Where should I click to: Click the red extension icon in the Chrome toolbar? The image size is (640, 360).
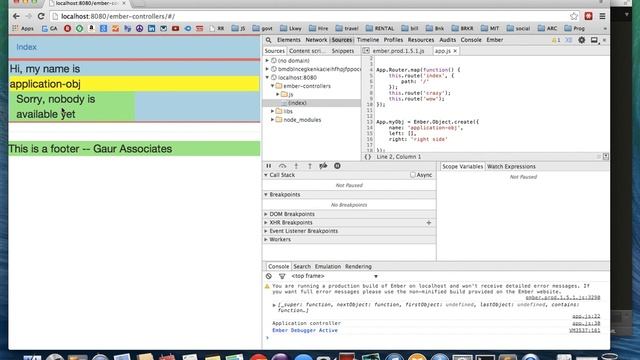(588, 16)
